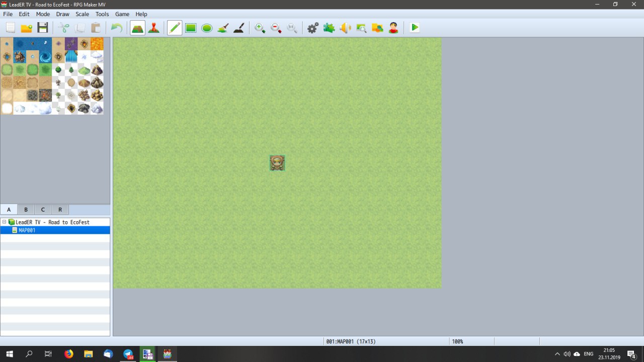Open the Plugin Manager puzzle icon
This screenshot has height=362, width=644.
click(329, 28)
